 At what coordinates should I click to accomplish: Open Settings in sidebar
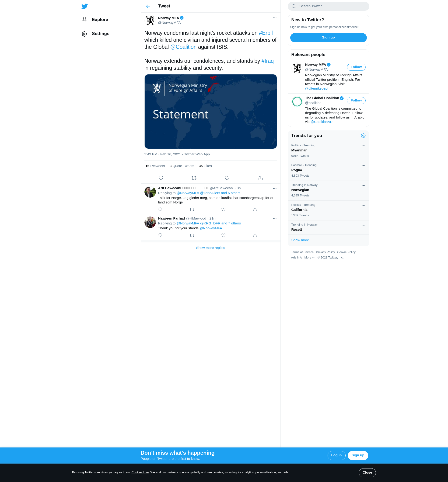pyautogui.click(x=100, y=34)
